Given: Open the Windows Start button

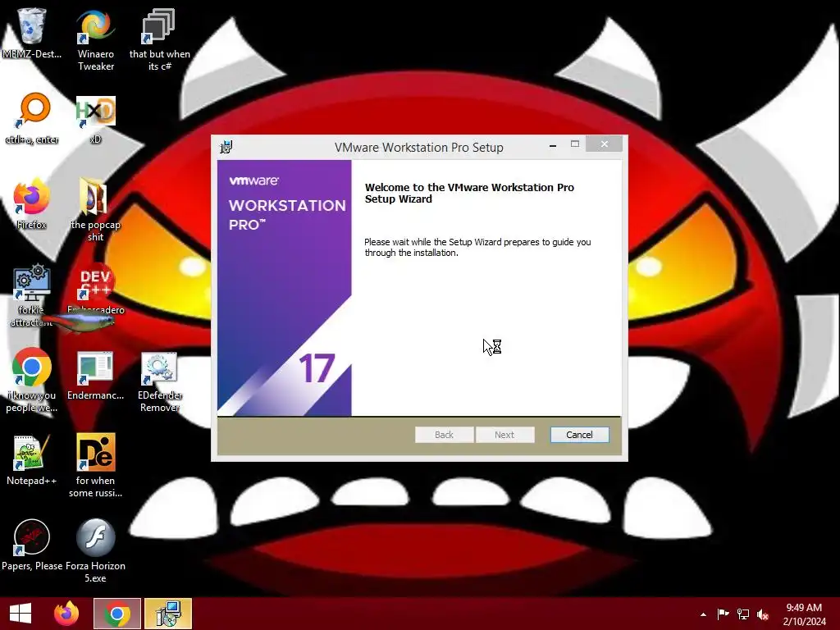Looking at the screenshot, I should coord(21,614).
